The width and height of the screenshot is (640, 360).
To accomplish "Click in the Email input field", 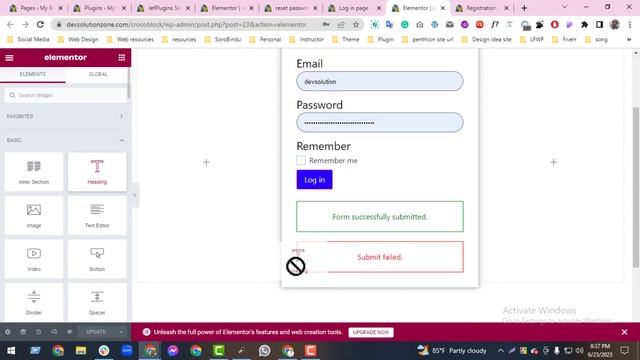I will click(x=380, y=81).
